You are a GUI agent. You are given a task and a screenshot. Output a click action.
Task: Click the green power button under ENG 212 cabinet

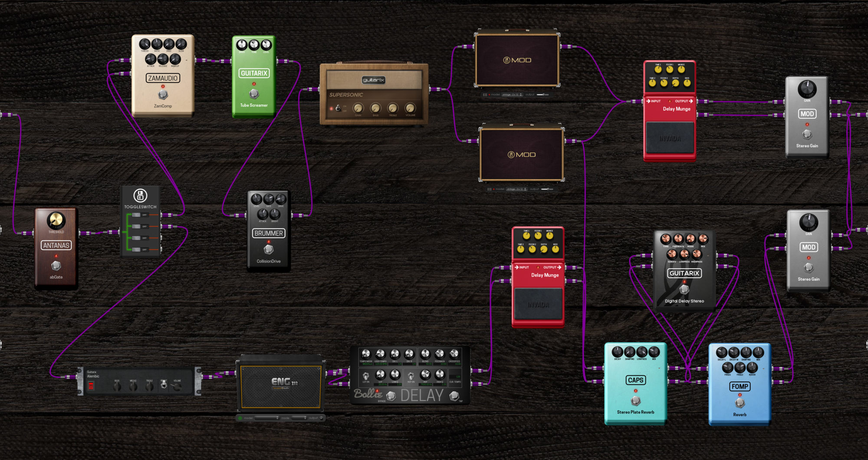tap(240, 418)
